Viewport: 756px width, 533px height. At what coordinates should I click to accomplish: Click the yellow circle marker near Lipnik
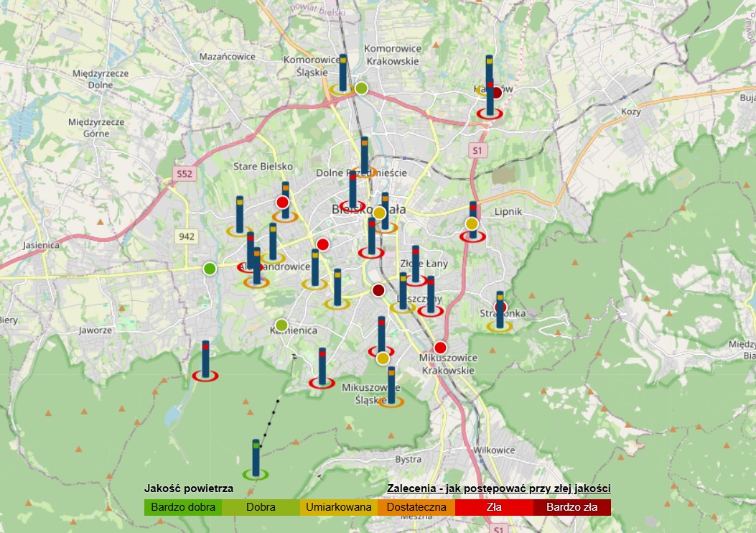pyautogui.click(x=472, y=224)
